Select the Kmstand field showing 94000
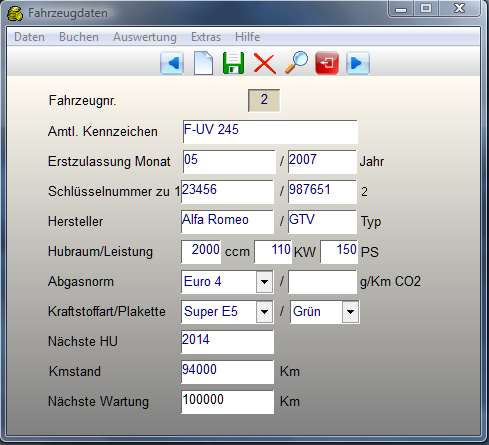 (x=228, y=372)
